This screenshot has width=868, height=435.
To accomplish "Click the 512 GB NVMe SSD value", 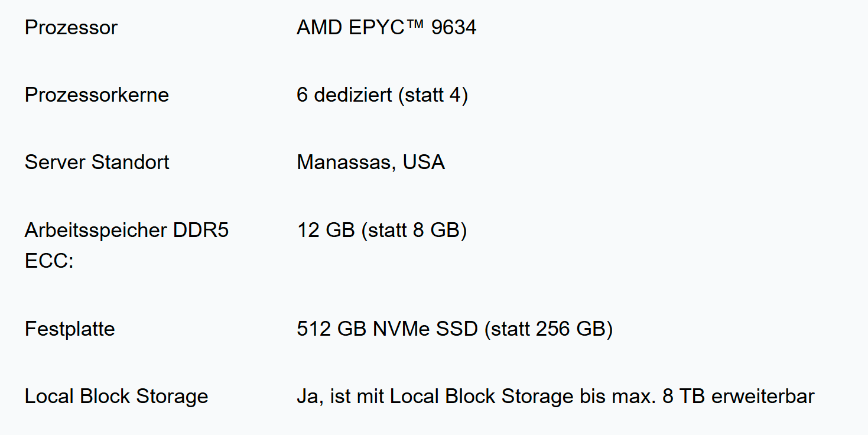I will (x=387, y=329).
